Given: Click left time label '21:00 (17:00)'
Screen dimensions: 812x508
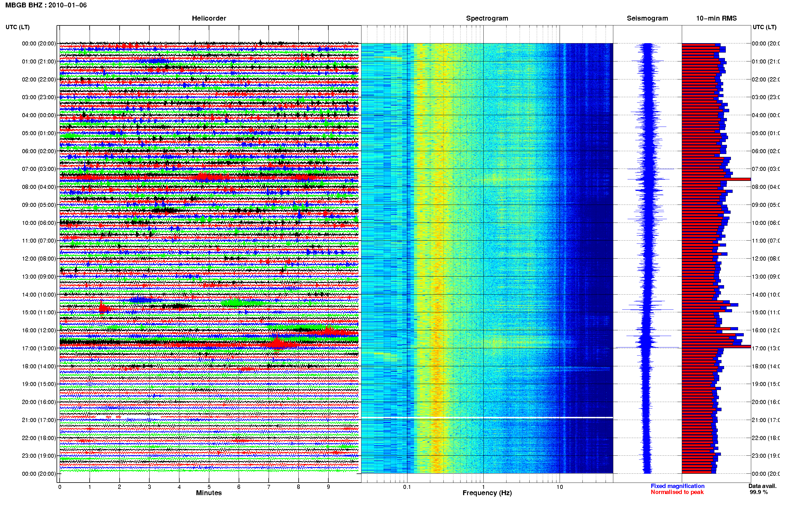Looking at the screenshot, I should 39,420.
